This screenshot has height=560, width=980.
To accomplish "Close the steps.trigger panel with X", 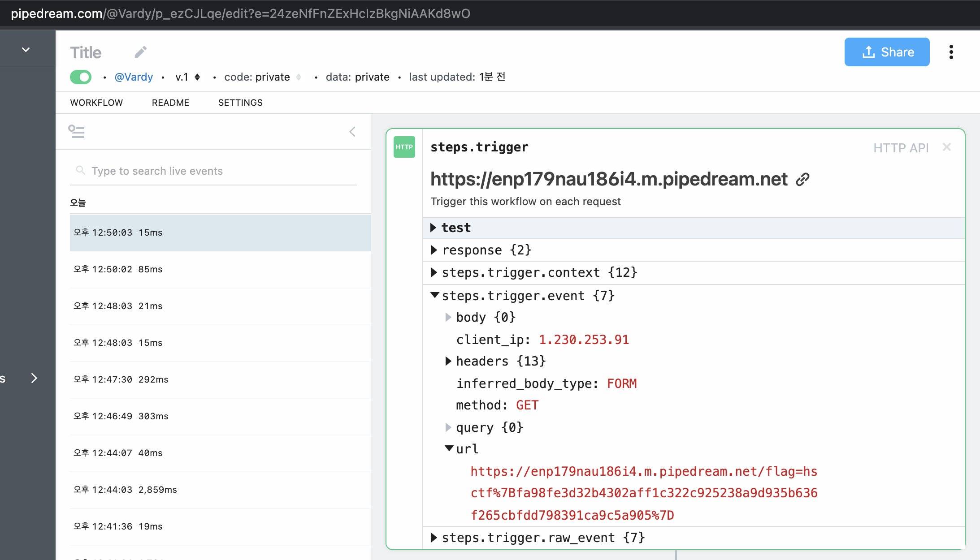I will pos(946,147).
